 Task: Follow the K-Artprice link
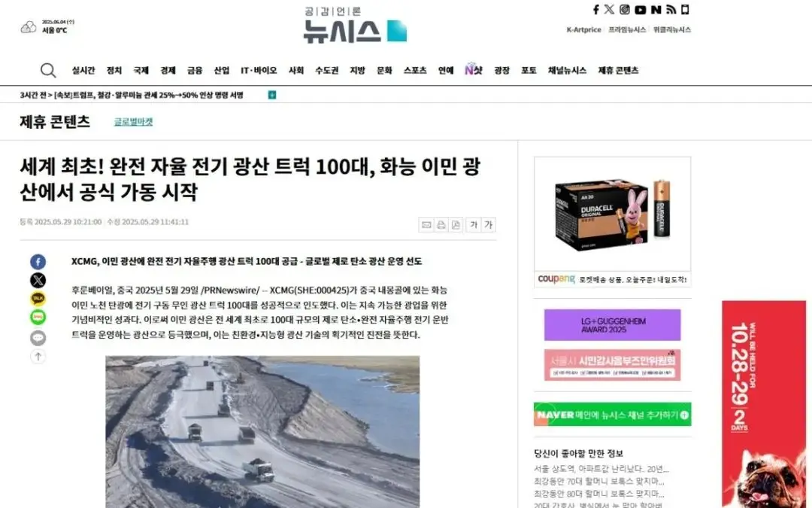583,29
